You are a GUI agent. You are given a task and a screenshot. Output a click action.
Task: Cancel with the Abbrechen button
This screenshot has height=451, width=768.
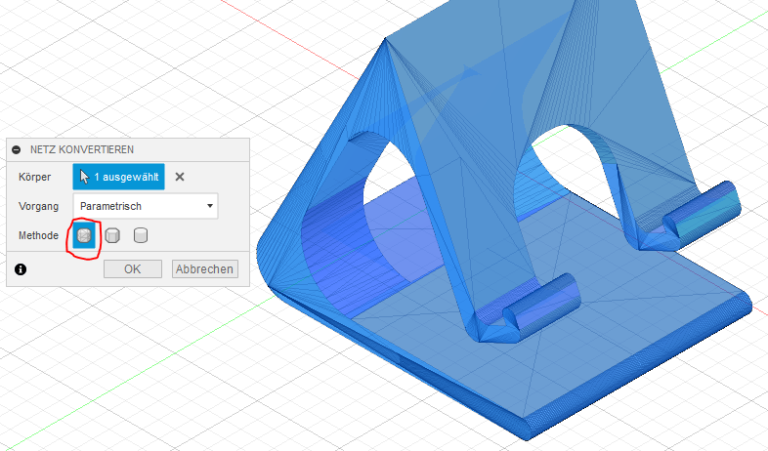(x=205, y=269)
